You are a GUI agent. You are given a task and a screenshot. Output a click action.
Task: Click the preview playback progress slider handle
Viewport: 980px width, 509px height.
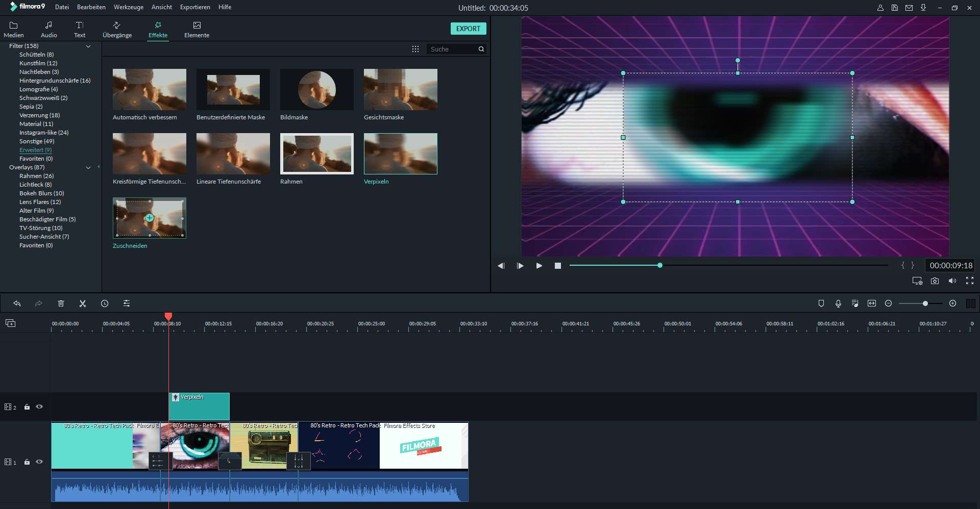pyautogui.click(x=660, y=265)
